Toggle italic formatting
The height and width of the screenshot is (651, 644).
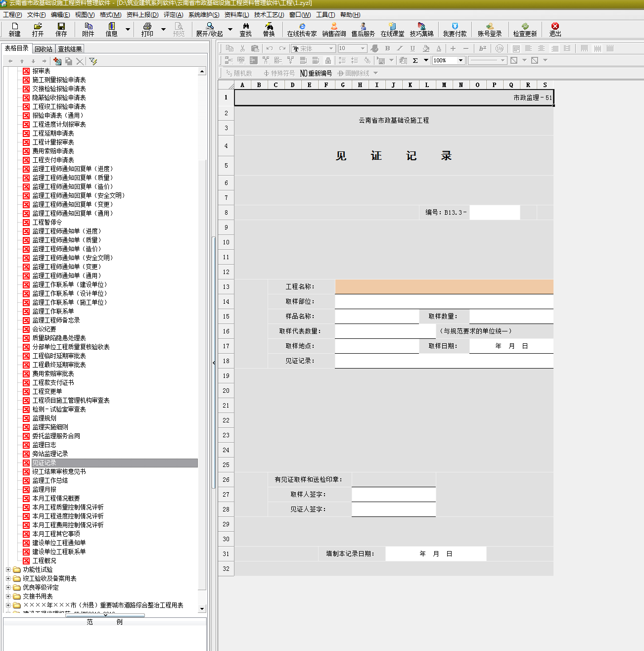400,48
